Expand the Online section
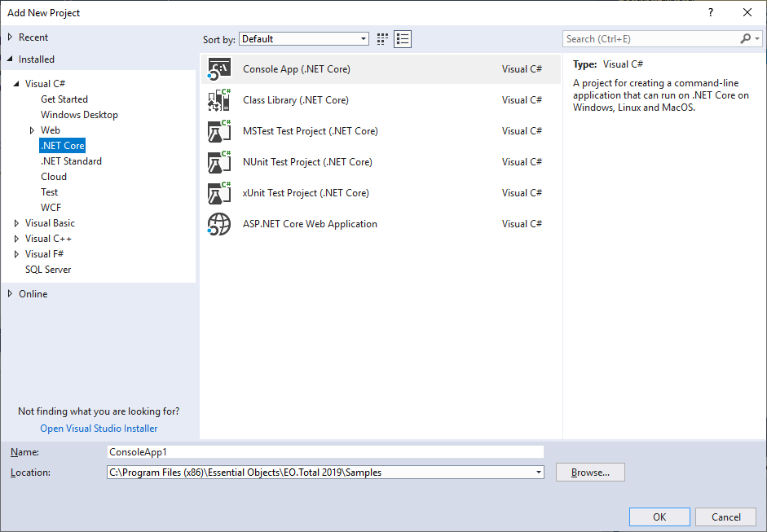Image resolution: width=767 pixels, height=532 pixels. [10, 294]
